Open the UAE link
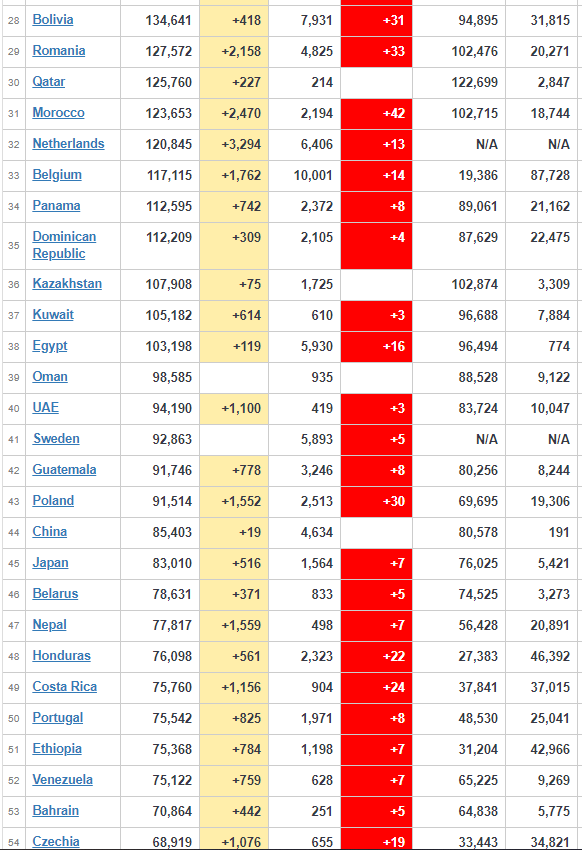This screenshot has height=850, width=582. [x=46, y=407]
